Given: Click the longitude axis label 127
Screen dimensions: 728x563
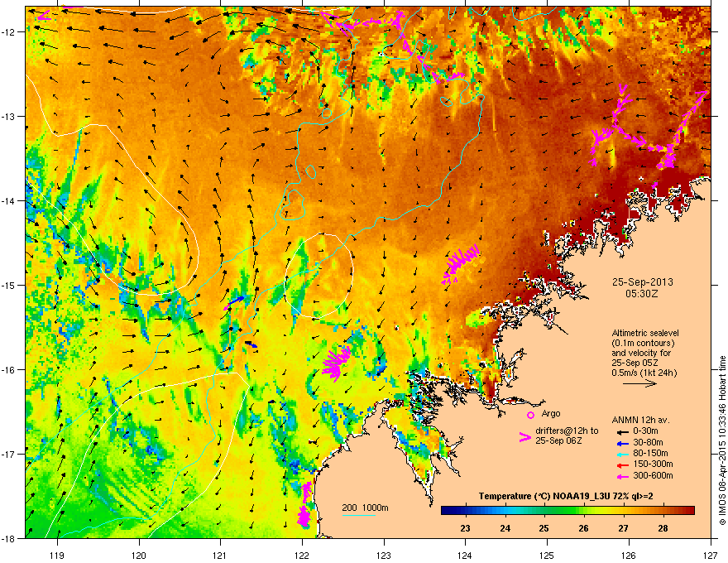Looking at the screenshot, I should pos(711,555).
